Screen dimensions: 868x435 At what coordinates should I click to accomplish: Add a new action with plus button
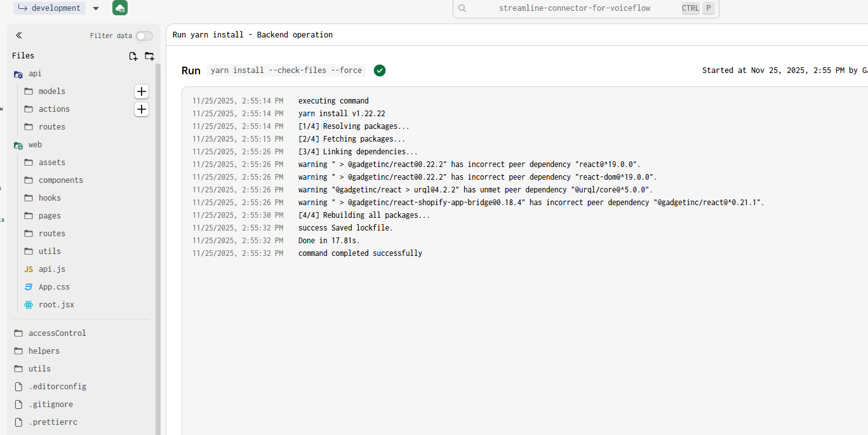click(x=142, y=109)
